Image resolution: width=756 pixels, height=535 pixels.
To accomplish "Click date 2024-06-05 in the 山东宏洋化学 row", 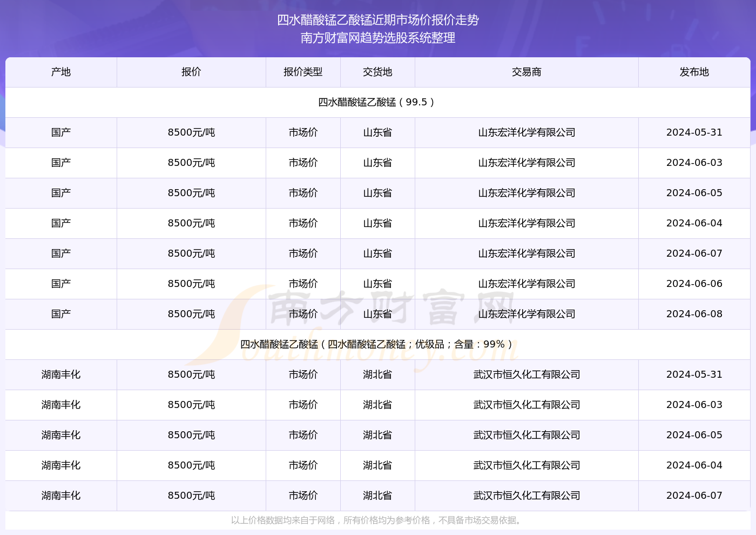I will [x=694, y=193].
